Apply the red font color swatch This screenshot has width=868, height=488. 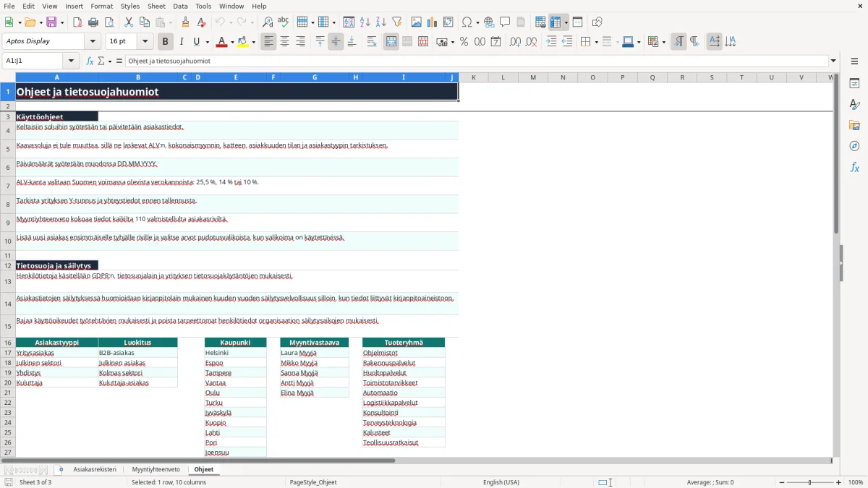click(221, 42)
